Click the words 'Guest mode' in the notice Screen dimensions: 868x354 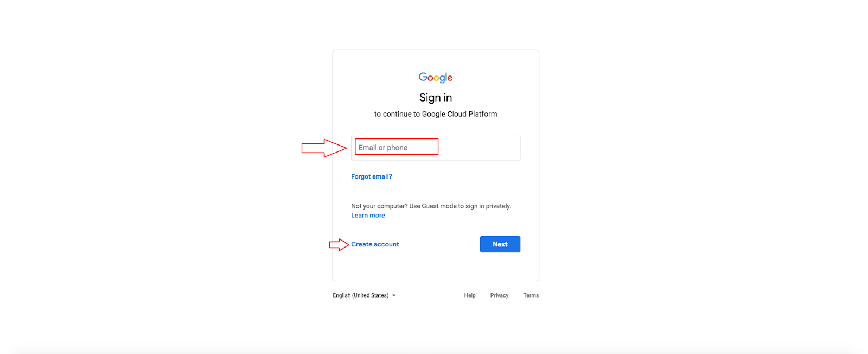tap(439, 206)
